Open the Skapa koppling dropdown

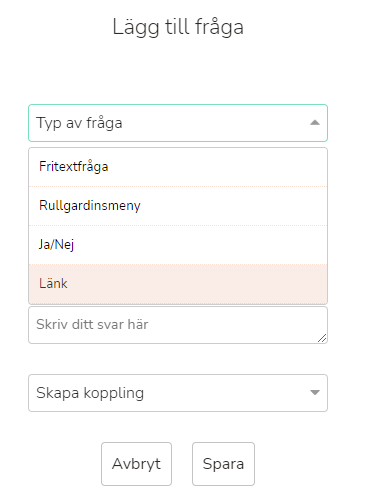178,393
